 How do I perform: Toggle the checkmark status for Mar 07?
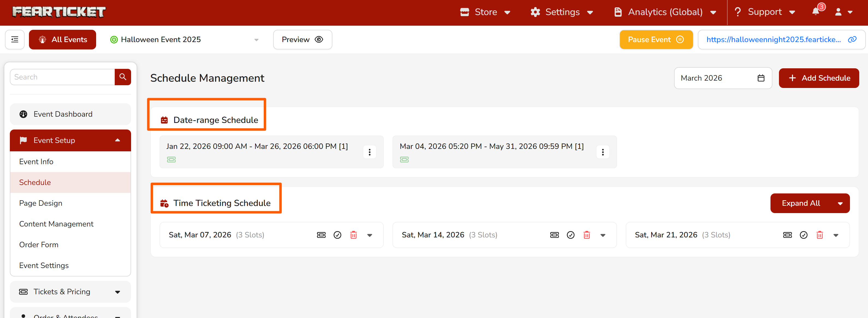[337, 235]
